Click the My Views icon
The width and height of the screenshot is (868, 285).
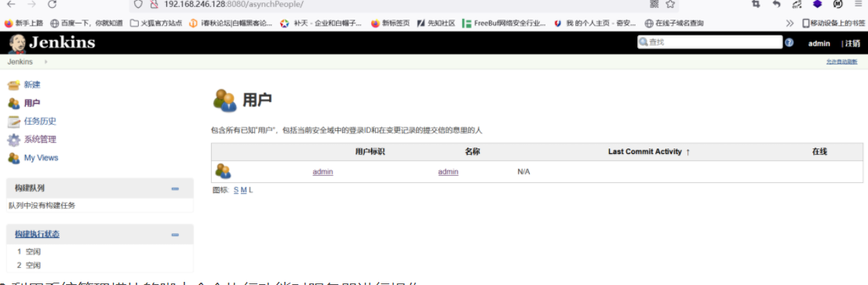click(x=14, y=159)
